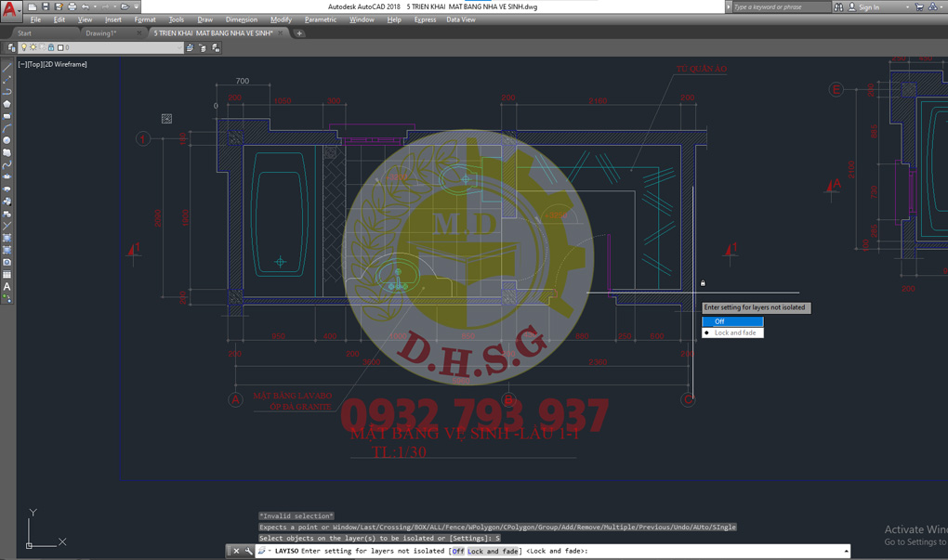This screenshot has height=560, width=948.
Task: Expand the Customize Quick Access Toolbar dropdown
Action: tap(136, 7)
